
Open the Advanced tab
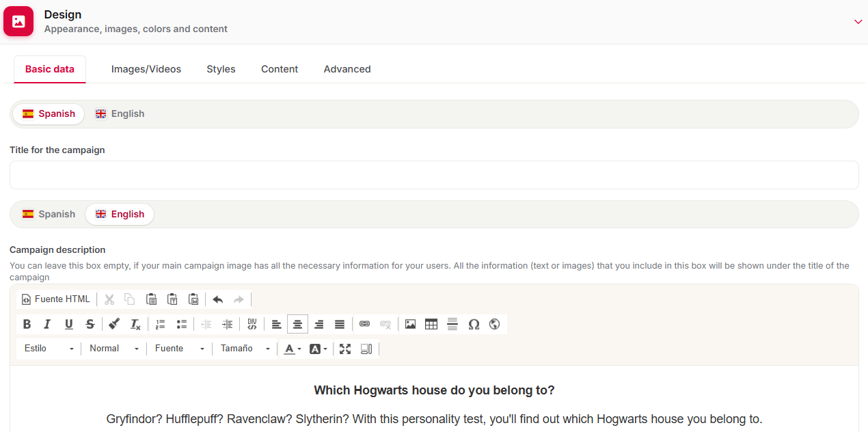pos(347,69)
